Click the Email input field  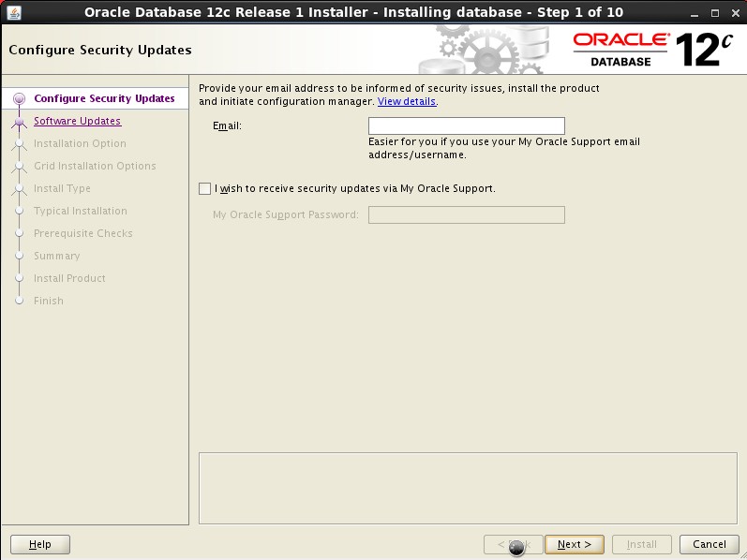point(467,125)
